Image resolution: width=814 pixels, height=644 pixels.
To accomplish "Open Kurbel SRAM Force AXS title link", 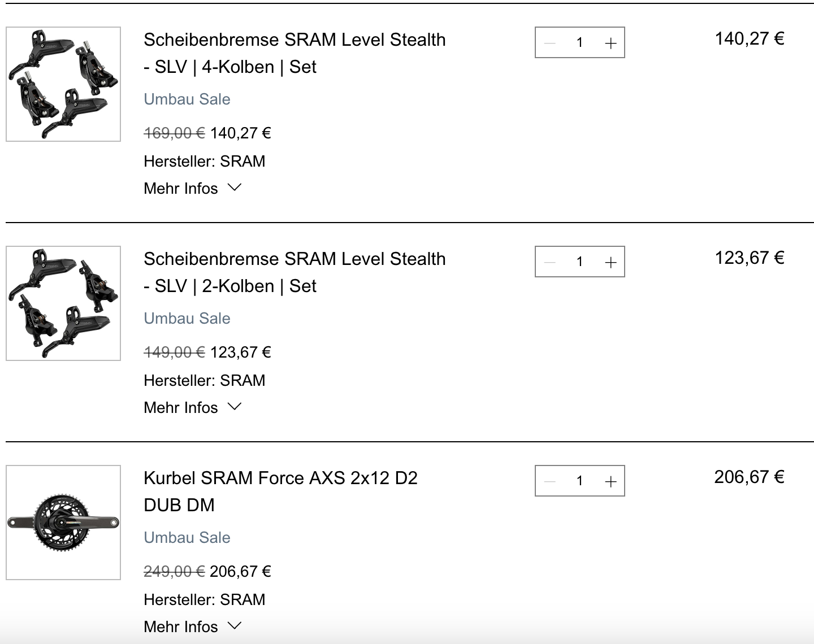I will [280, 491].
